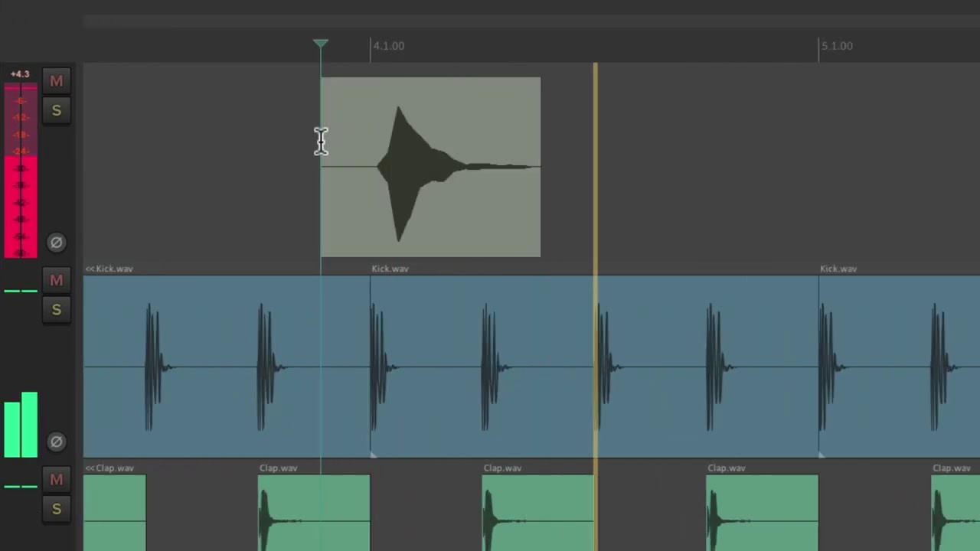This screenshot has width=980, height=551.
Task: Select the Kick.wav item starting at 4.1.00
Action: pos(594,367)
